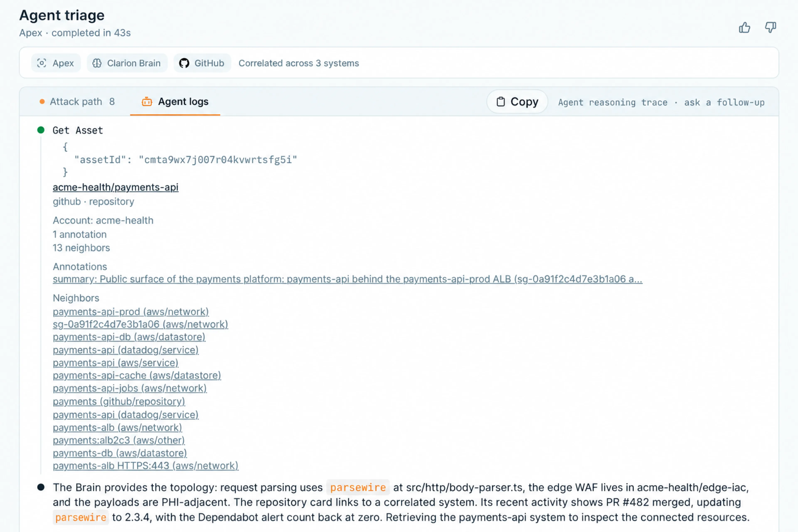Click the Agent triage heading

[x=62, y=15]
